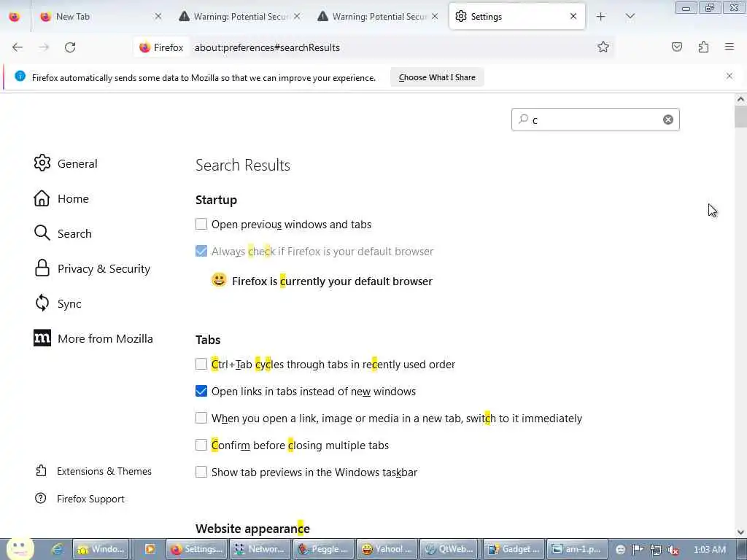The height and width of the screenshot is (560, 747).
Task: Click the network tray icon
Action: coord(656,550)
